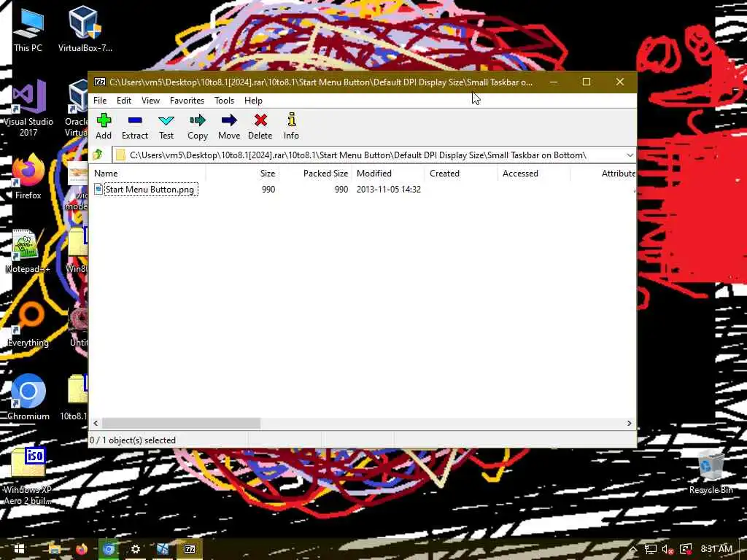Viewport: 747px width, 560px height.
Task: Open File Explorer from the taskbar
Action: click(54, 549)
